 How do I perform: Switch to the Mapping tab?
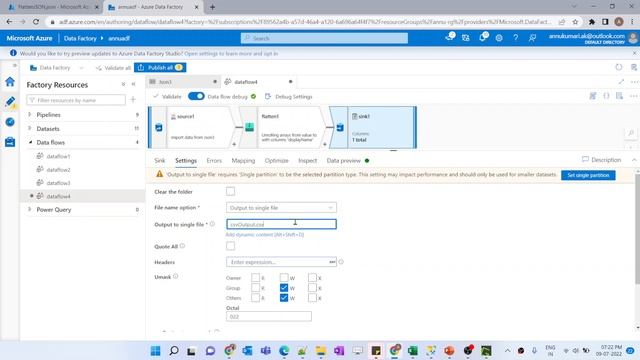pos(243,160)
